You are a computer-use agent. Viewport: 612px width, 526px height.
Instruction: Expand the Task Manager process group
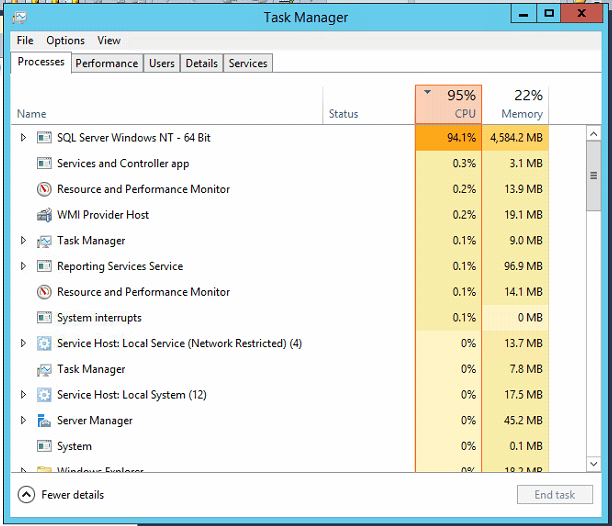coord(23,240)
